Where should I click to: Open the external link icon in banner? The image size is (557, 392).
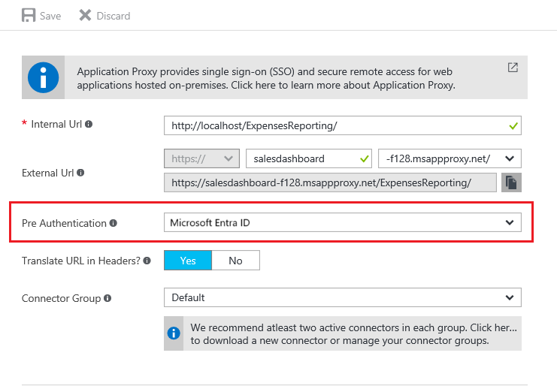click(x=513, y=68)
